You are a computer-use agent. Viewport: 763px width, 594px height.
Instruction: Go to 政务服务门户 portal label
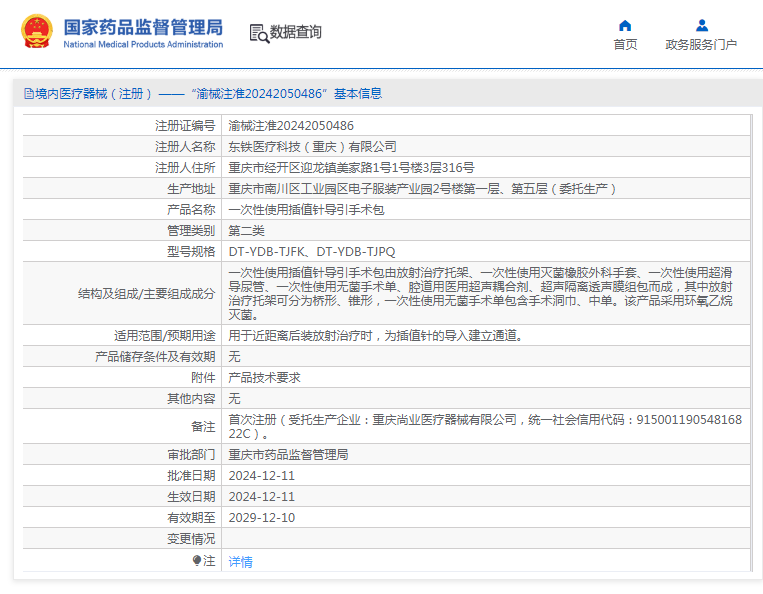point(701,45)
